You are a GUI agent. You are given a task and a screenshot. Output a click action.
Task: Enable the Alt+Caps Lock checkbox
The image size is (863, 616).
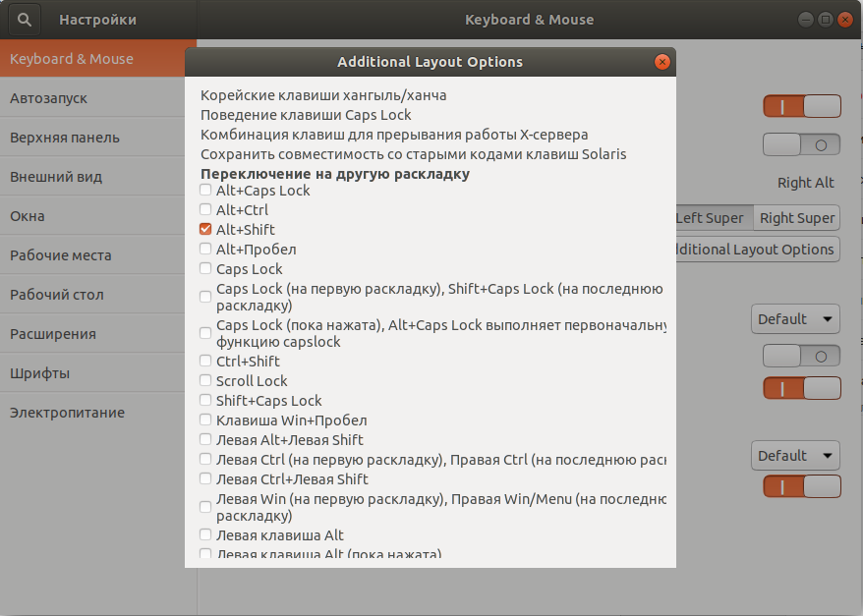(205, 190)
